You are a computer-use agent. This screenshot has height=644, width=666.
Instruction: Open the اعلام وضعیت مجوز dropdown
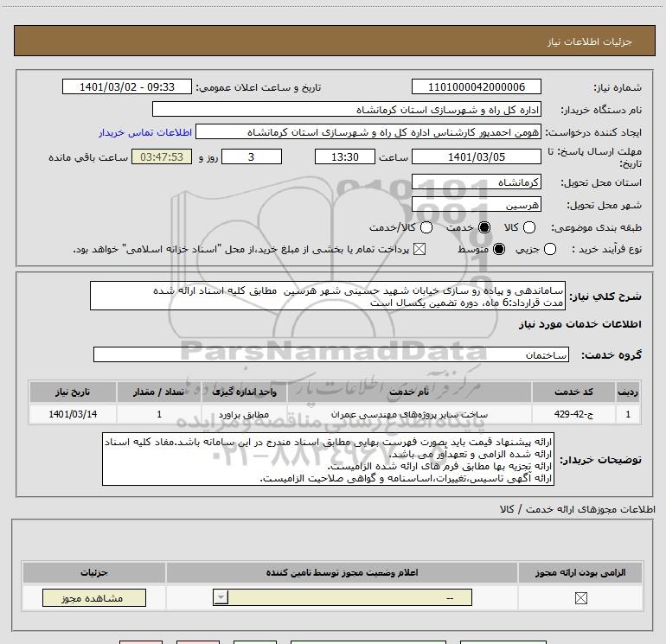[343, 597]
